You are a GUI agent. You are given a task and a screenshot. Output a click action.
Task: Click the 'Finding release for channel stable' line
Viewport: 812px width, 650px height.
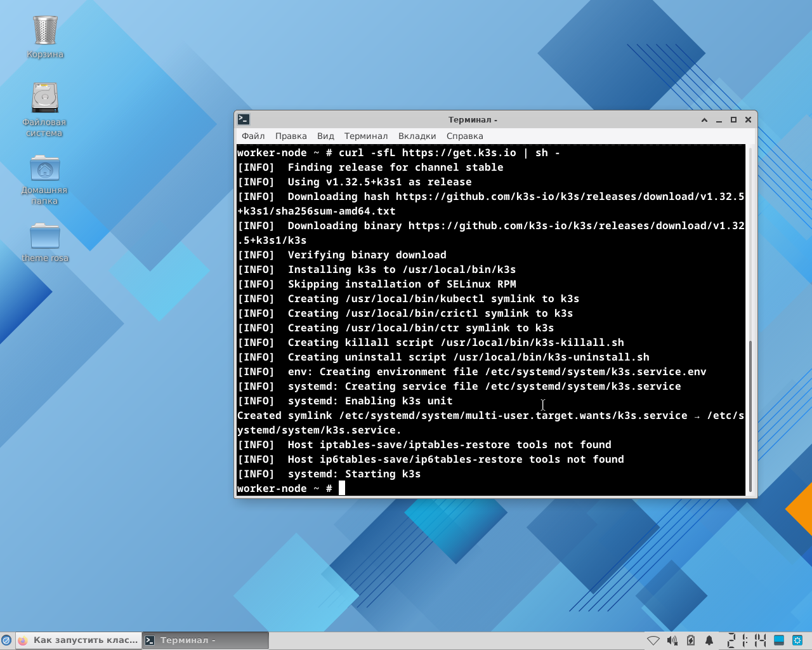coord(395,167)
